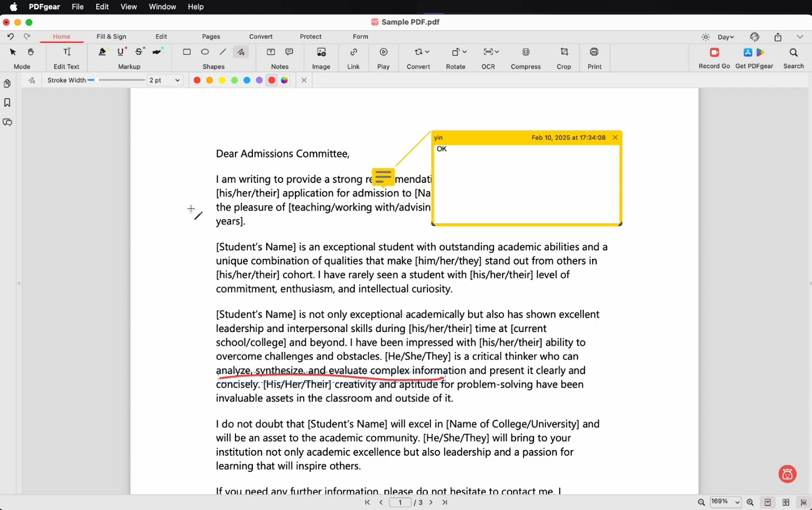Open Get PDFgear store links
The width and height of the screenshot is (812, 510).
click(x=754, y=52)
